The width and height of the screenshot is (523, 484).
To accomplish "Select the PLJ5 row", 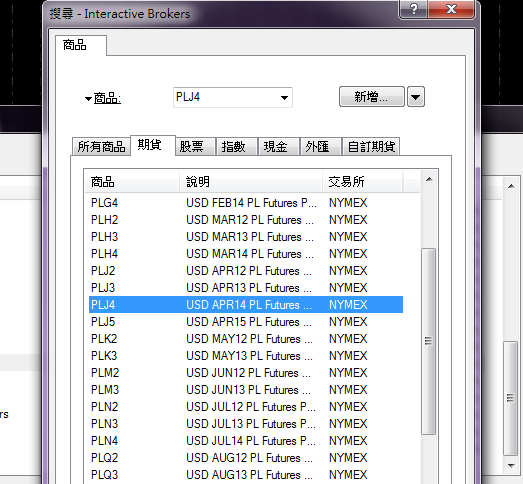I will pyautogui.click(x=246, y=322).
